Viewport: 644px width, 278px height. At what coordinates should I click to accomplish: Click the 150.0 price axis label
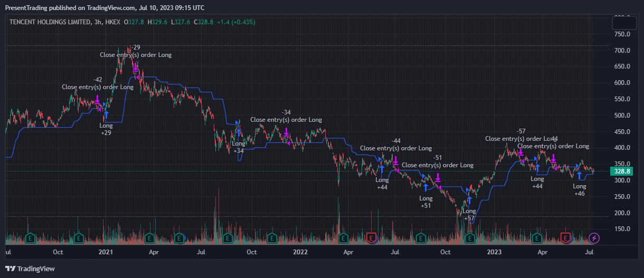622,229
